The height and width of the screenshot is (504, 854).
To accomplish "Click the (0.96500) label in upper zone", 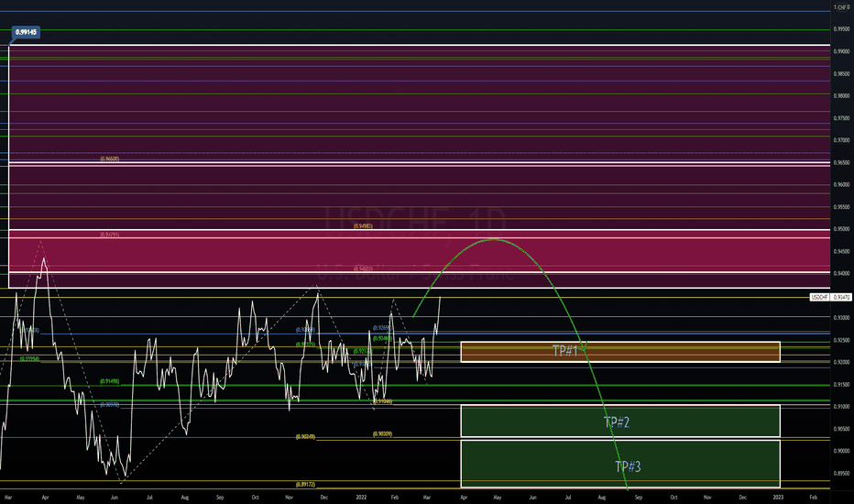I will click(x=109, y=159).
